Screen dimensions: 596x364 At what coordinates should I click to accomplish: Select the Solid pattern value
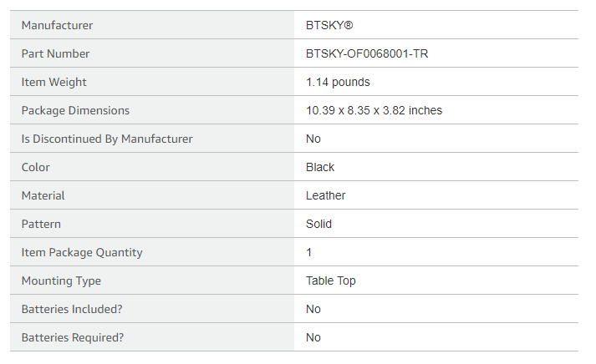tap(319, 224)
